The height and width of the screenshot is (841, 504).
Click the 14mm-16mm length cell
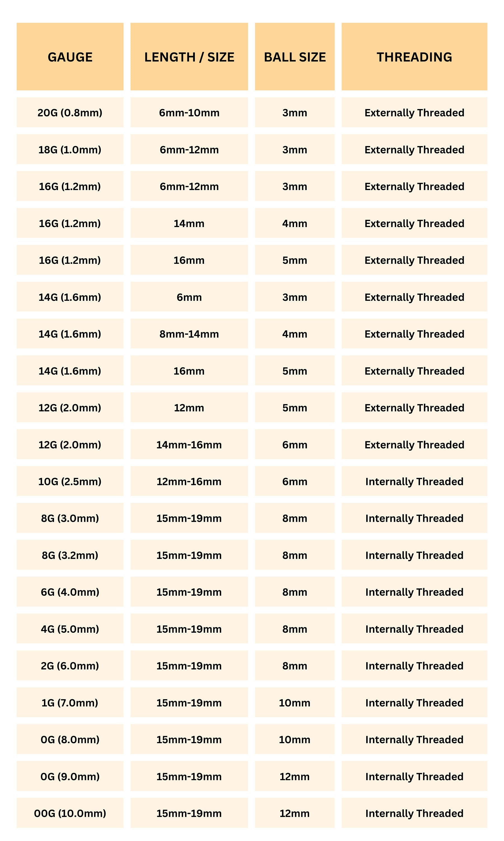pyautogui.click(x=189, y=445)
